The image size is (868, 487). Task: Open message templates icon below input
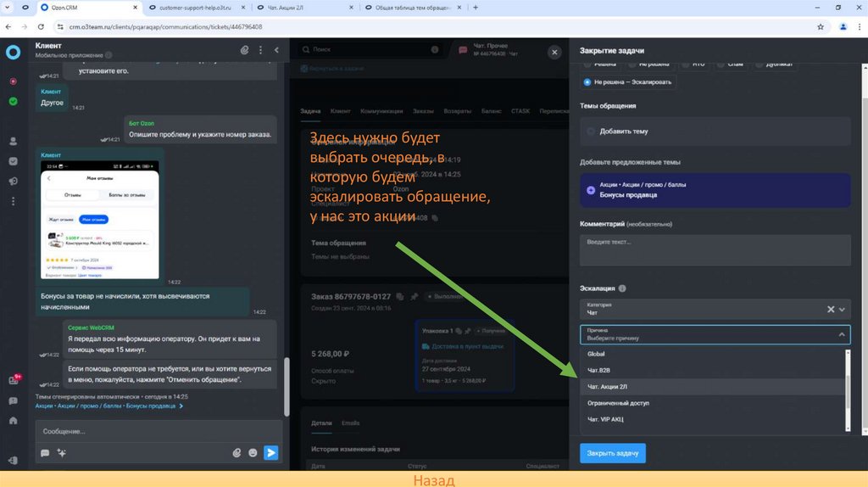[45, 453]
